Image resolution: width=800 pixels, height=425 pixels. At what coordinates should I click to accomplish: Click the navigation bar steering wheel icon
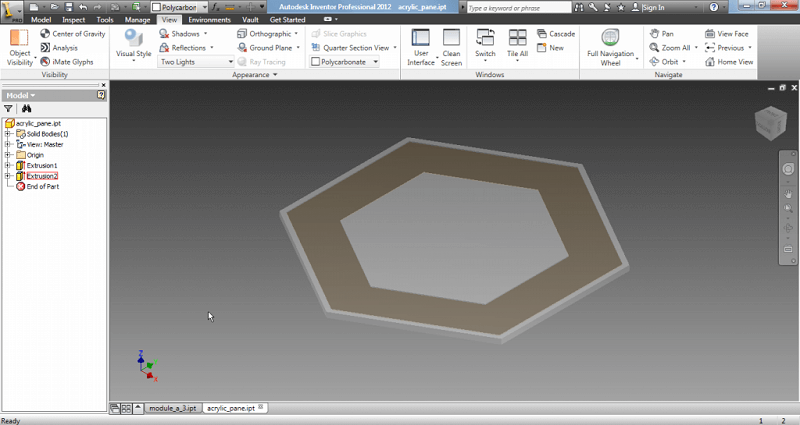point(788,169)
